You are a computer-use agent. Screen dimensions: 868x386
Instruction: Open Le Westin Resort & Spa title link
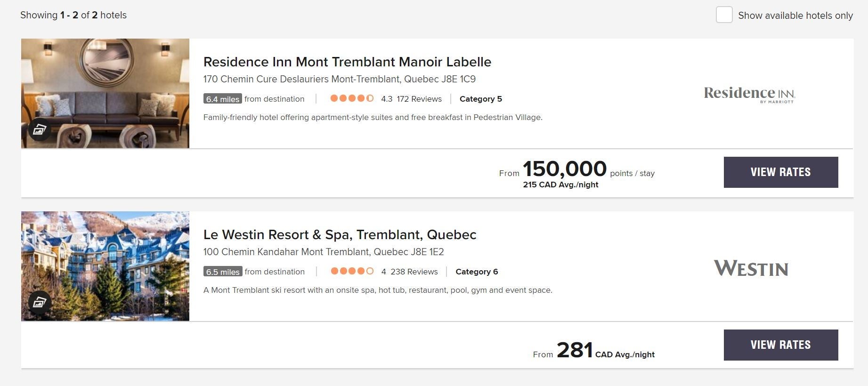tap(340, 234)
